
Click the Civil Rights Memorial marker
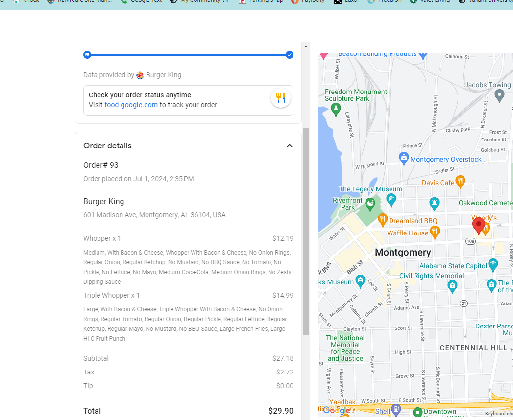click(x=452, y=286)
